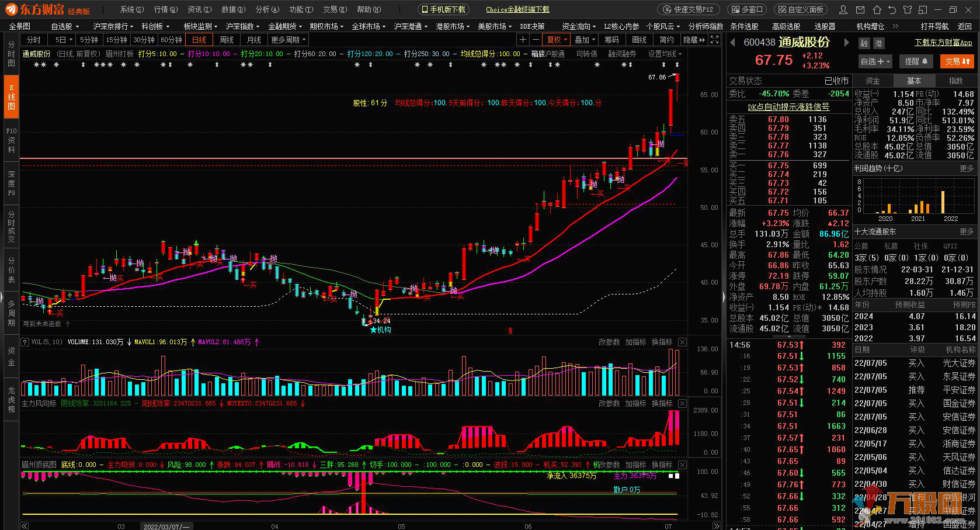Open the 叠加 overlay dropdown
The image size is (980, 530).
[585, 40]
